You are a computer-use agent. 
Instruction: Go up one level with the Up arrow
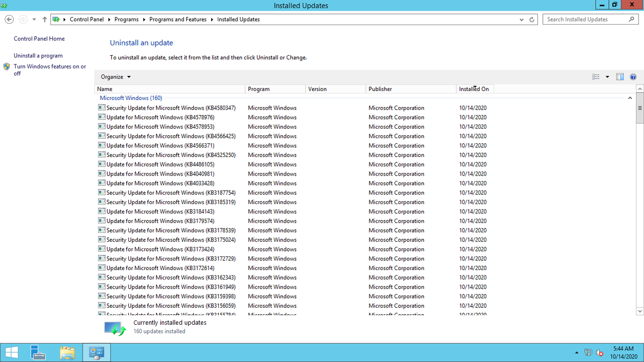(44, 19)
